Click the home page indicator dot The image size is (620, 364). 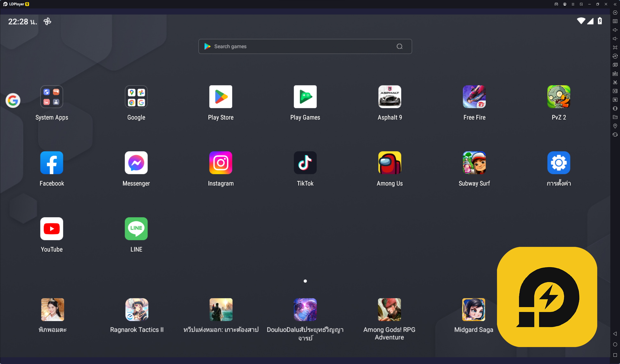[x=305, y=281]
